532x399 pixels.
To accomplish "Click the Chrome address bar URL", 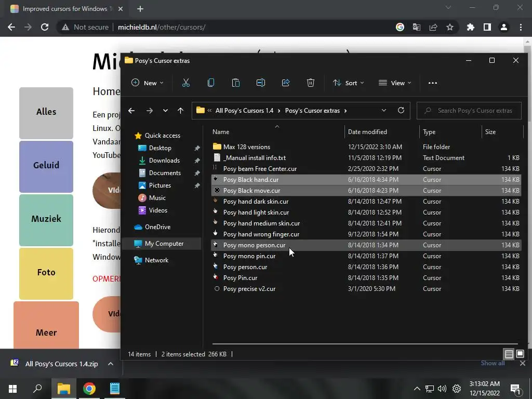I will pyautogui.click(x=162, y=27).
